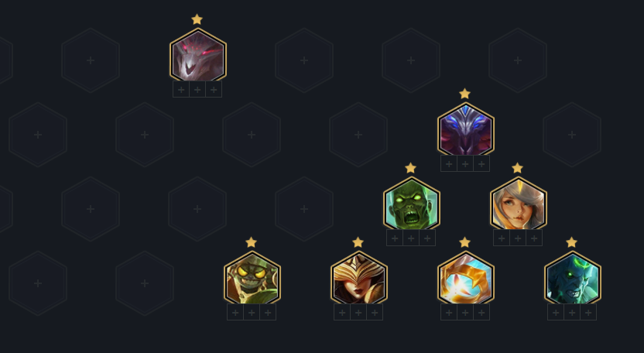Select the blonde girl champion portrait
644x353 pixels.
pyautogui.click(x=519, y=204)
